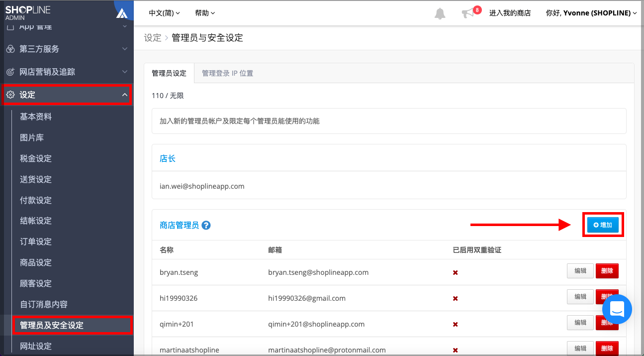The height and width of the screenshot is (356, 644).
Task: Click the blue 增加 button
Action: point(603,225)
